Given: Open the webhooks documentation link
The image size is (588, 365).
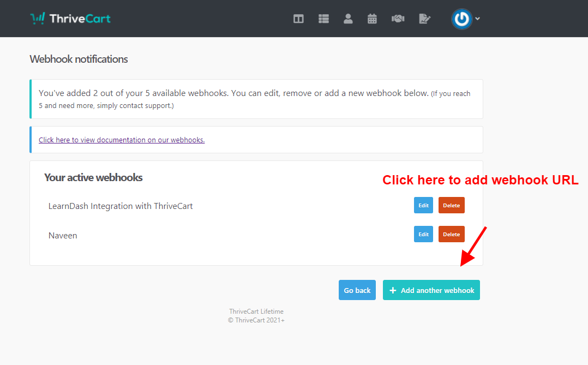Looking at the screenshot, I should pyautogui.click(x=122, y=140).
